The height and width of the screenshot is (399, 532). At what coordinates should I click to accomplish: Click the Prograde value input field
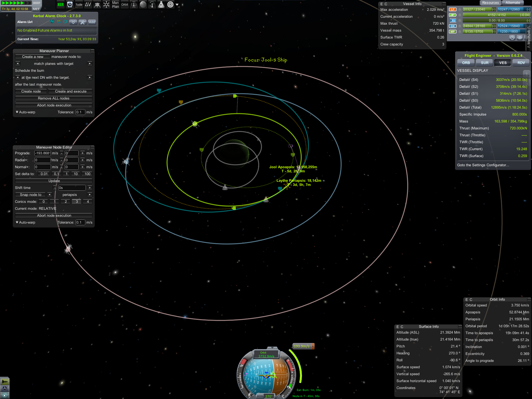42,153
